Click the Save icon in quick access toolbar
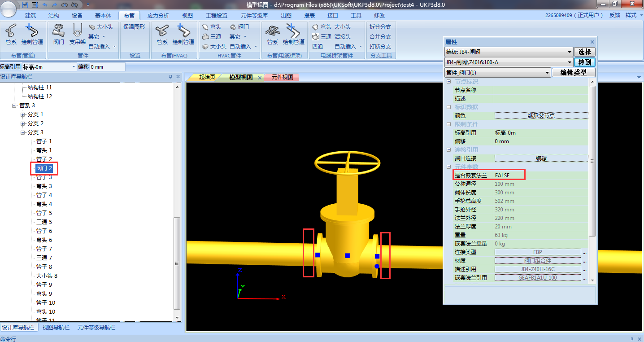 25,4
